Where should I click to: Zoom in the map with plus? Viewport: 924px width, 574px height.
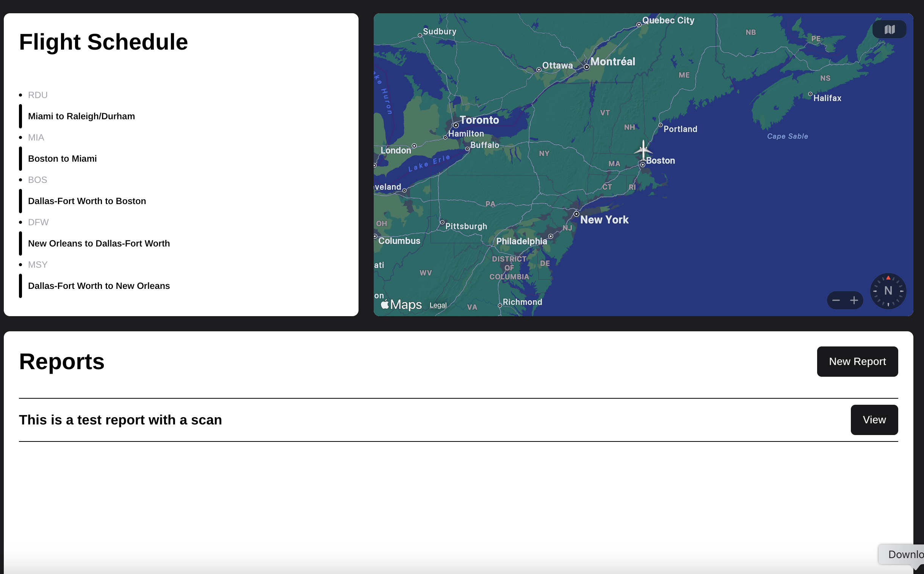pyautogui.click(x=854, y=300)
